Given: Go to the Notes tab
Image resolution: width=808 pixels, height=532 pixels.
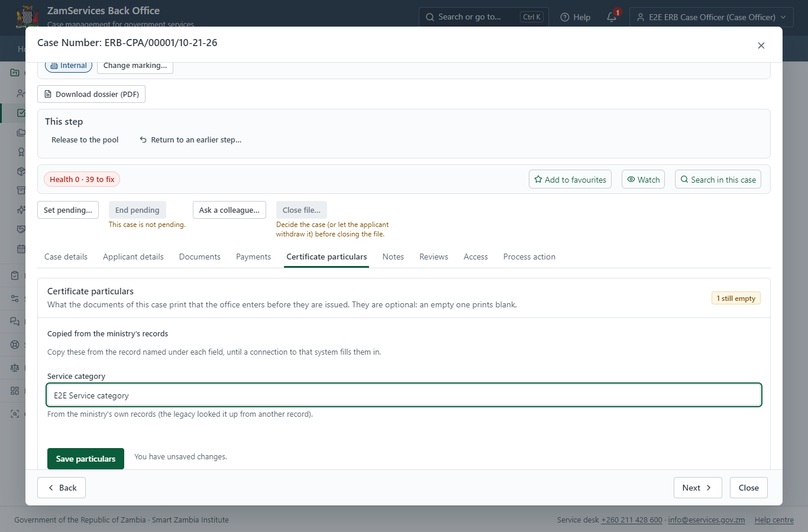Looking at the screenshot, I should 393,257.
